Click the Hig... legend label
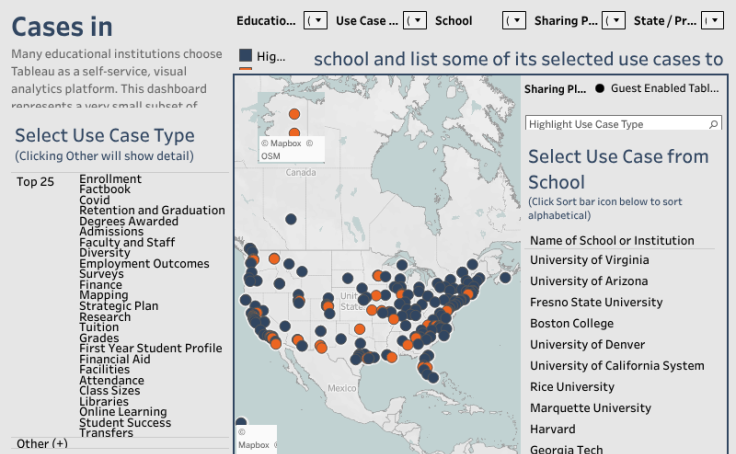 pos(271,56)
